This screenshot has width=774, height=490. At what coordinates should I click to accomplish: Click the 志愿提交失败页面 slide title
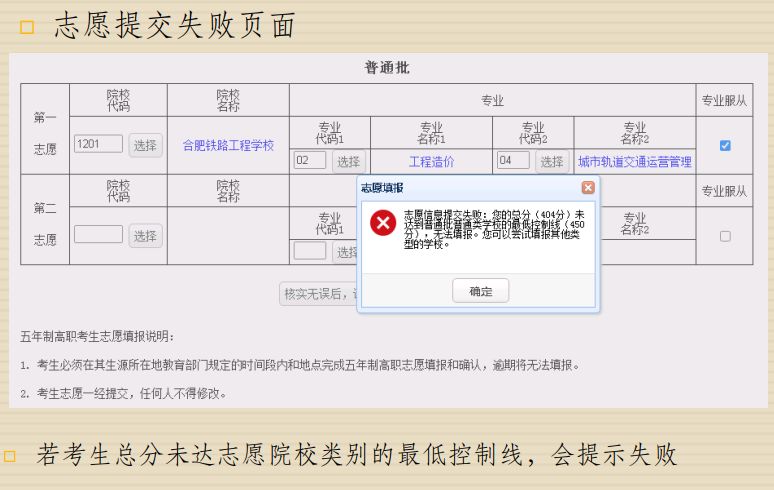click(x=175, y=25)
